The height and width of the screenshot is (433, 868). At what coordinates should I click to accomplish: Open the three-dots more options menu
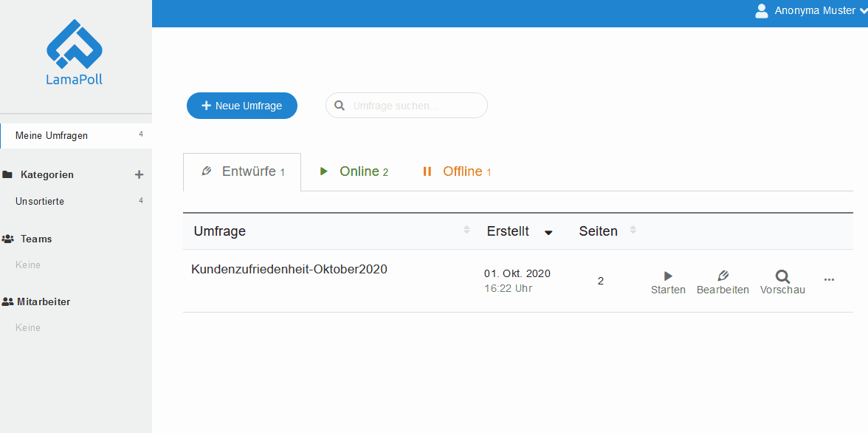(x=829, y=280)
